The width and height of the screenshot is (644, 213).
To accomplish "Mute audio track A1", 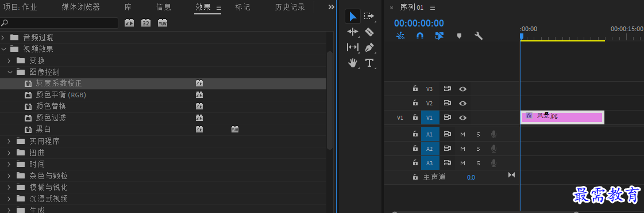I will coord(463,135).
